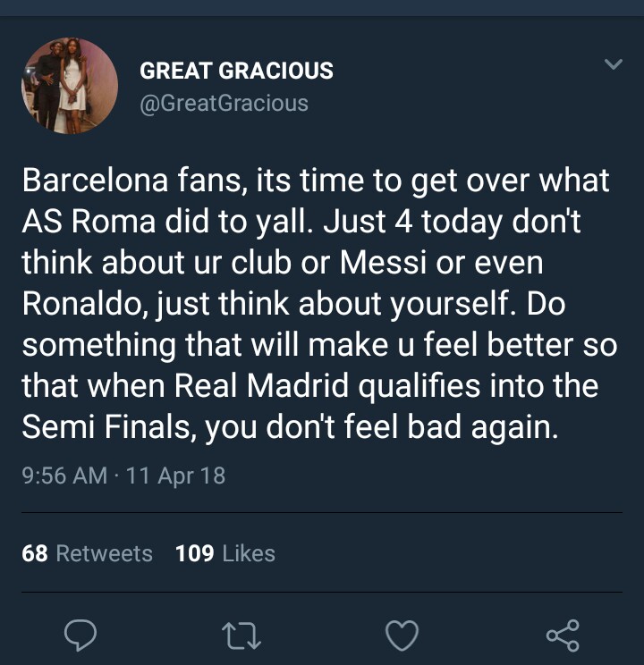Open the GREAT GRACIOUS profile picture
The height and width of the screenshot is (665, 644).
pos(70,86)
